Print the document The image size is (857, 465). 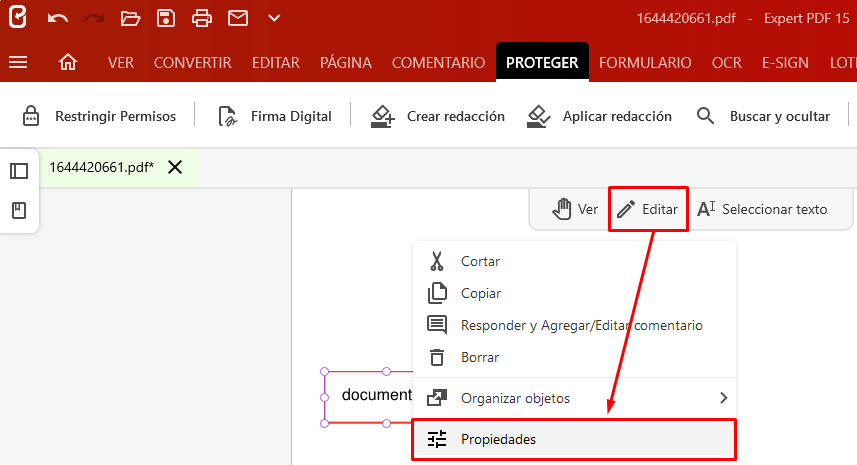coord(202,19)
